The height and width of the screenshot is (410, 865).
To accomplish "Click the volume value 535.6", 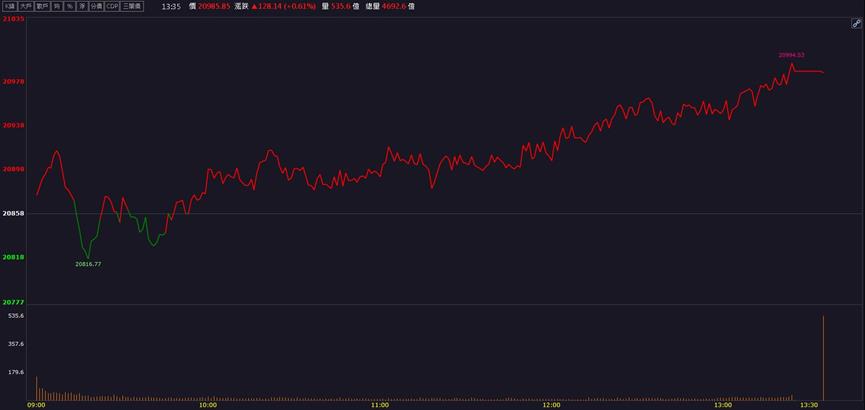I will point(342,6).
